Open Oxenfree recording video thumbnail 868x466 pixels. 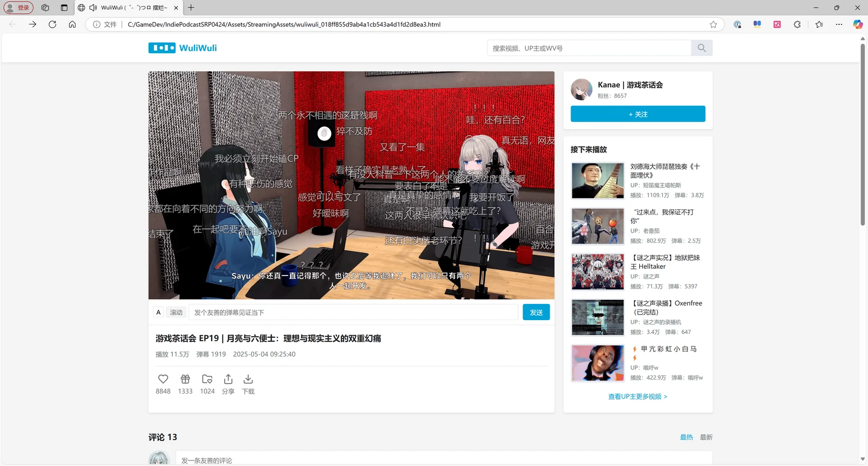coord(598,317)
